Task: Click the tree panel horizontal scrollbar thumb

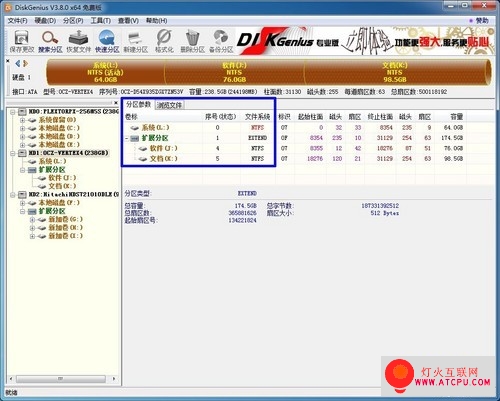Action: coord(61,379)
